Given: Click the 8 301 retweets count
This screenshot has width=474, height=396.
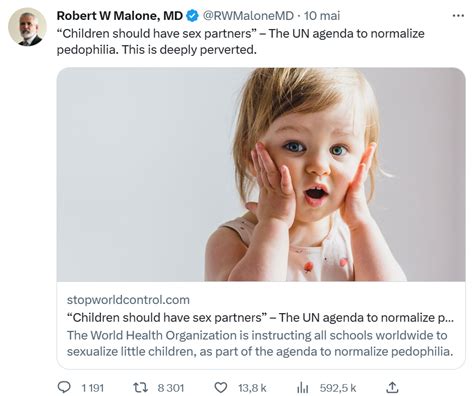Looking at the screenshot, I should 171,388.
